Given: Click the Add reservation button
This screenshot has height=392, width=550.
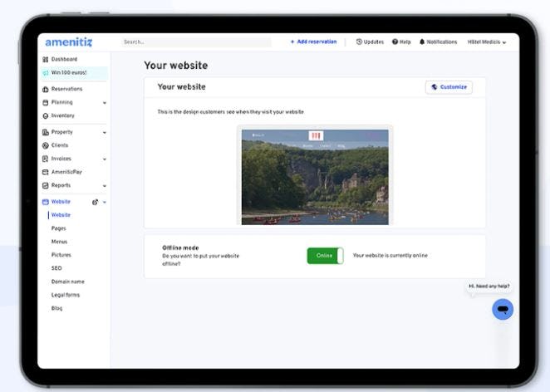Looking at the screenshot, I should click(x=313, y=42).
